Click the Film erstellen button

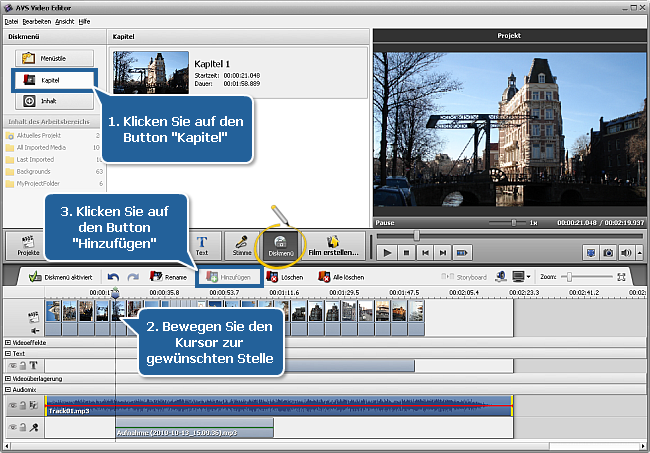point(334,246)
